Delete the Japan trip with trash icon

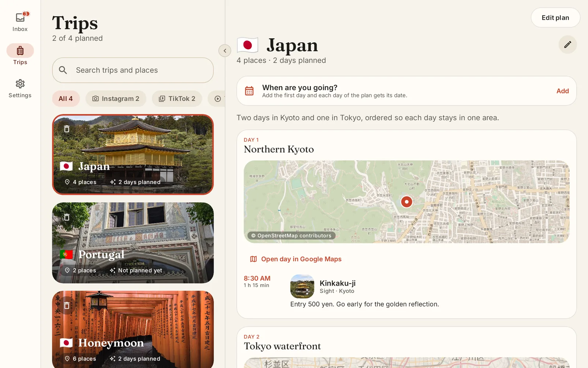click(67, 129)
